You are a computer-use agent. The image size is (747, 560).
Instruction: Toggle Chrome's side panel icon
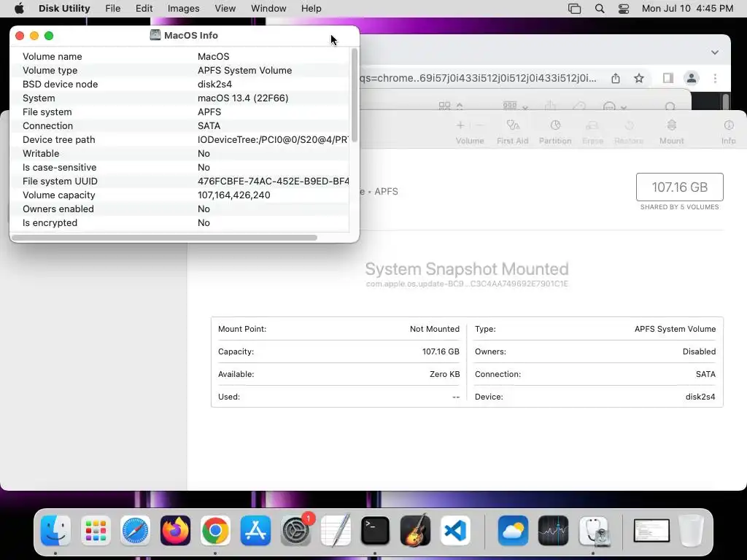click(x=668, y=78)
